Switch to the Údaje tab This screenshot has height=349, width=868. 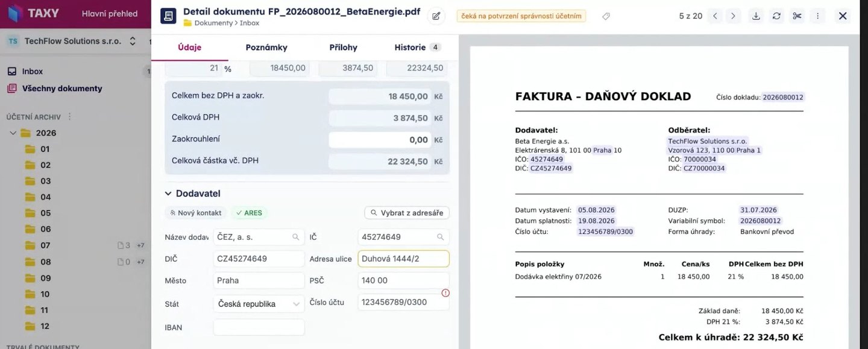pyautogui.click(x=189, y=47)
